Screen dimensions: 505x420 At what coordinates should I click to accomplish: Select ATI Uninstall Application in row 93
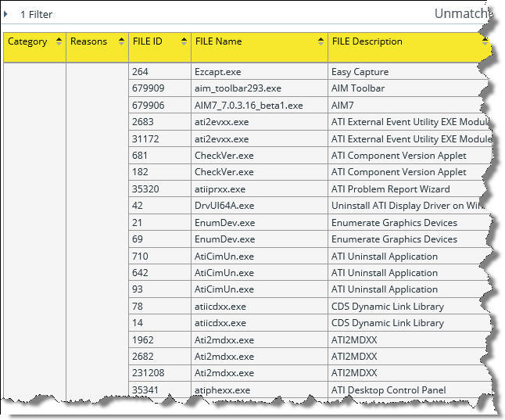[385, 289]
